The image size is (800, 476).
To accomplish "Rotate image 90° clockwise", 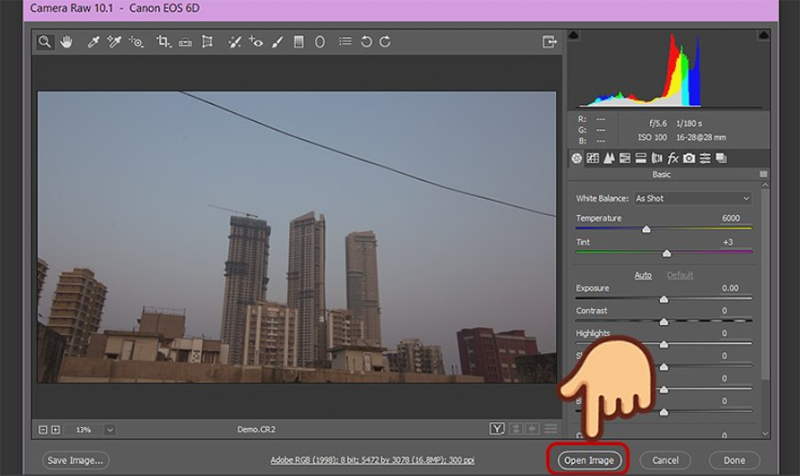I will point(385,42).
